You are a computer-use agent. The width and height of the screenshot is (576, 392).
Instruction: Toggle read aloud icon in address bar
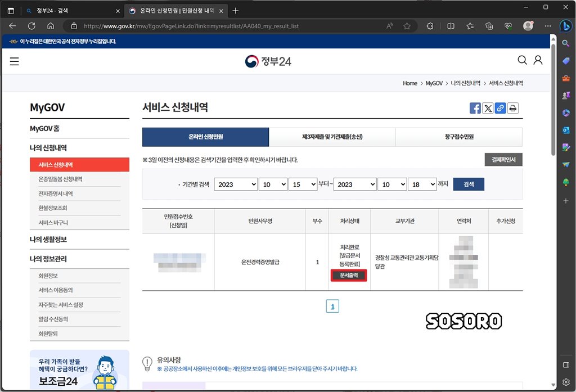[390, 26]
